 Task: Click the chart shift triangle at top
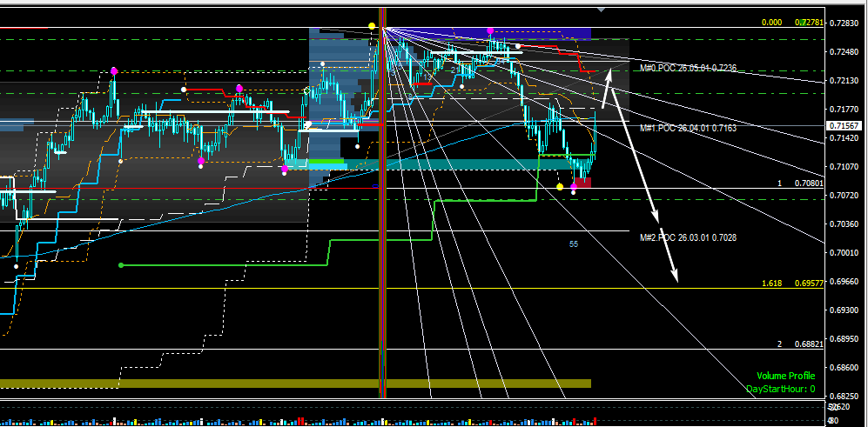[602, 10]
